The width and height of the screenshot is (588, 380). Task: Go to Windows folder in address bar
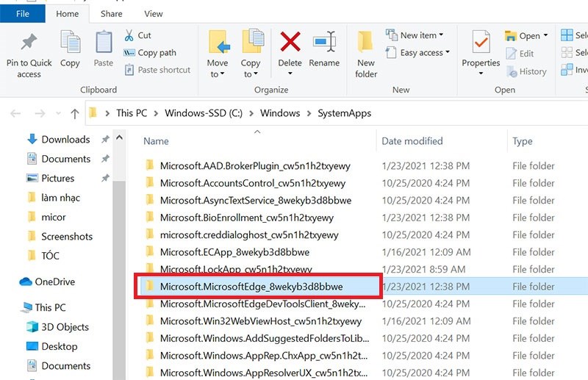pos(280,113)
